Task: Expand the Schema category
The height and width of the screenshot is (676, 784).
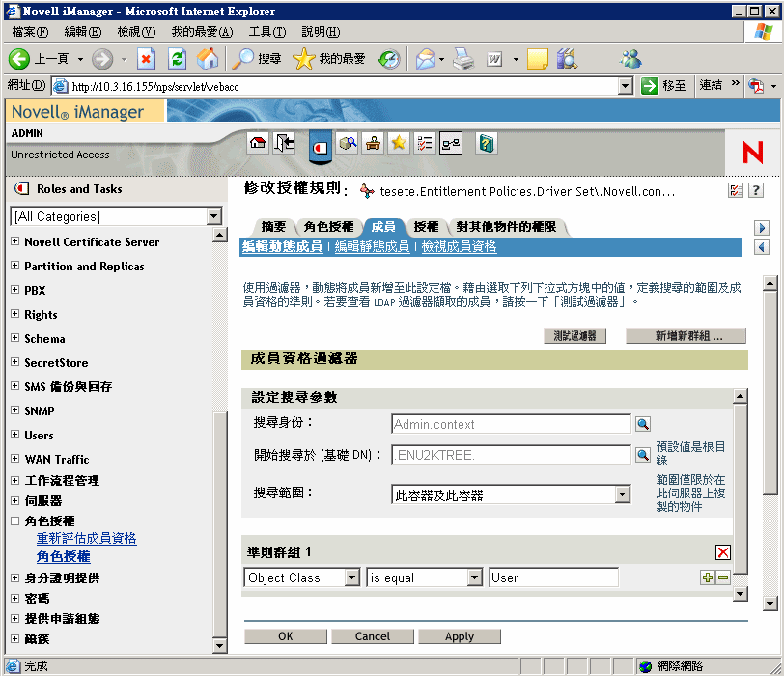Action: coord(15,337)
